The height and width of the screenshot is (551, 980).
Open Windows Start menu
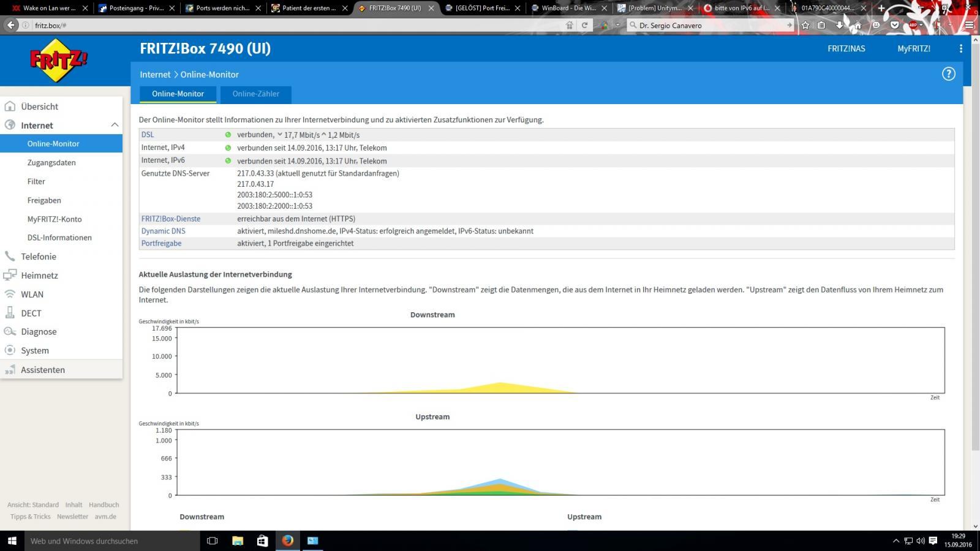pyautogui.click(x=12, y=541)
